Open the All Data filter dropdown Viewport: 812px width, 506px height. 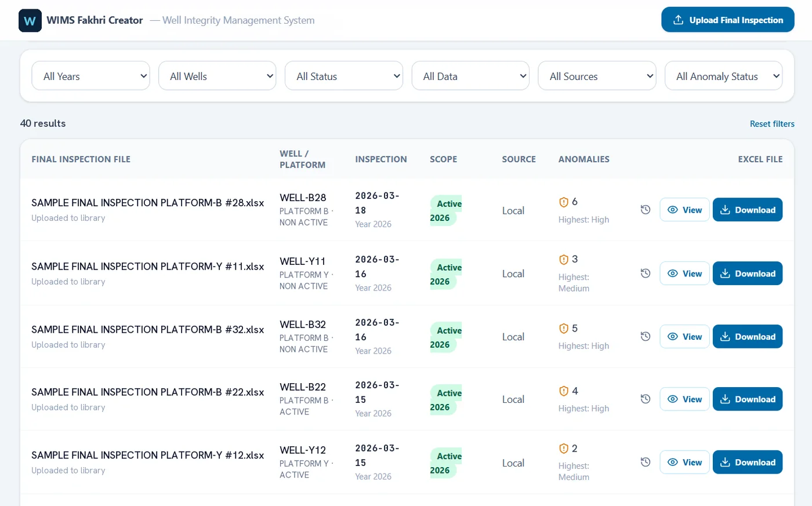coord(470,76)
